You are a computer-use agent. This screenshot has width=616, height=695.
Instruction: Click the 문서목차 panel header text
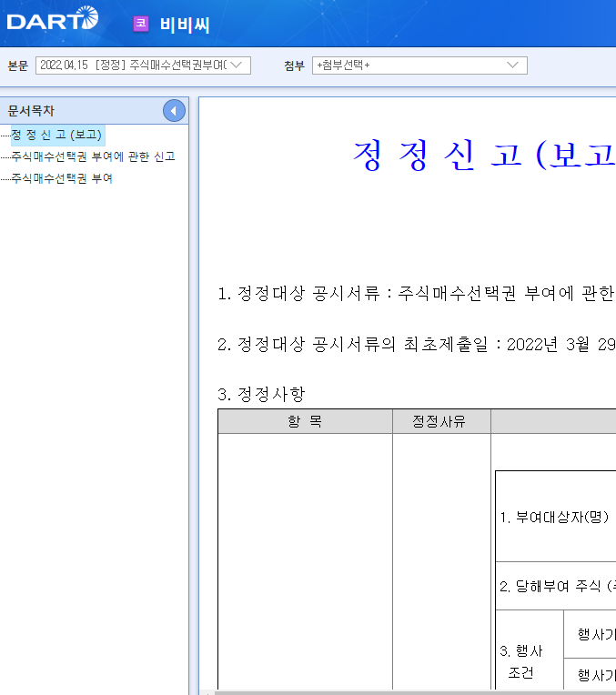tap(31, 111)
